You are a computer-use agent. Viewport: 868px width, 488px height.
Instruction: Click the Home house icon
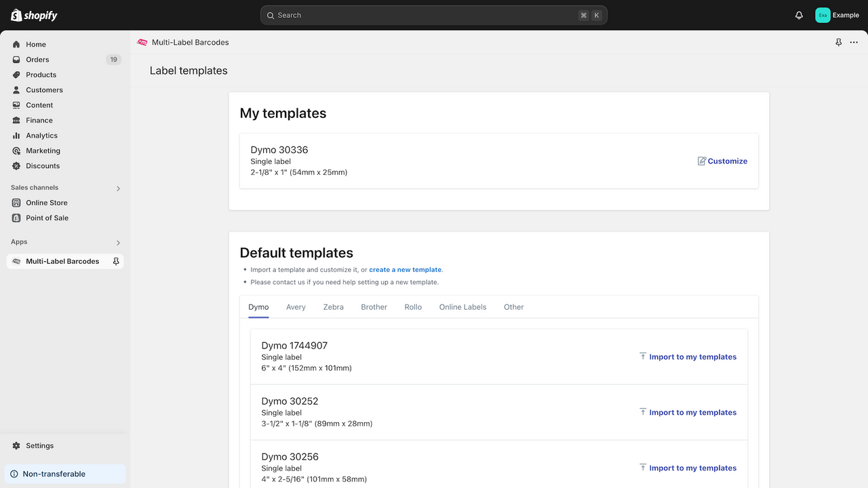[16, 44]
